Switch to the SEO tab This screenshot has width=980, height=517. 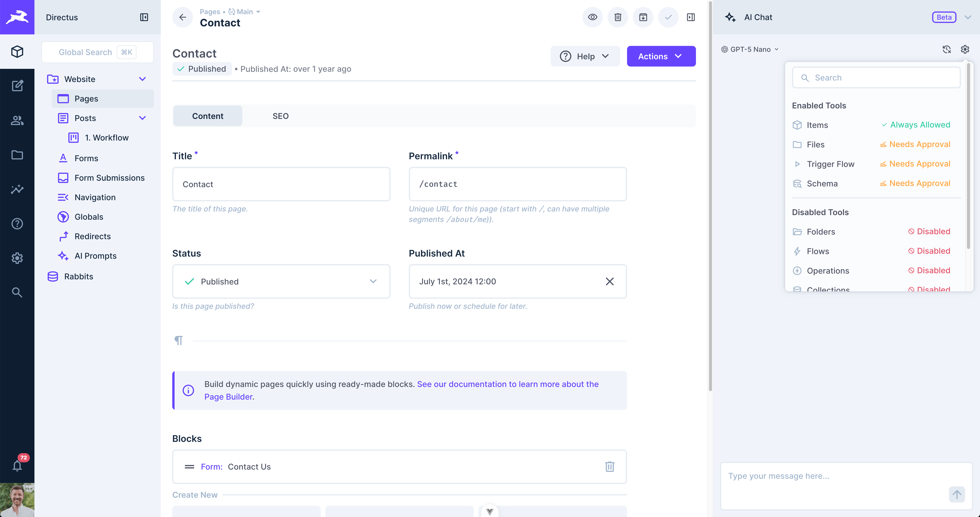pyautogui.click(x=280, y=116)
